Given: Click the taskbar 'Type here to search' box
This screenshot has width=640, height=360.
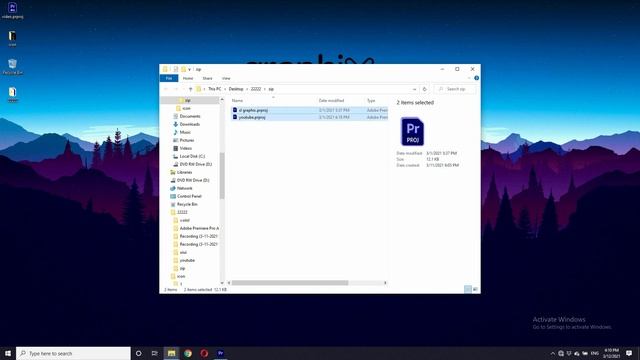Looking at the screenshot, I should pyautogui.click(x=73, y=353).
